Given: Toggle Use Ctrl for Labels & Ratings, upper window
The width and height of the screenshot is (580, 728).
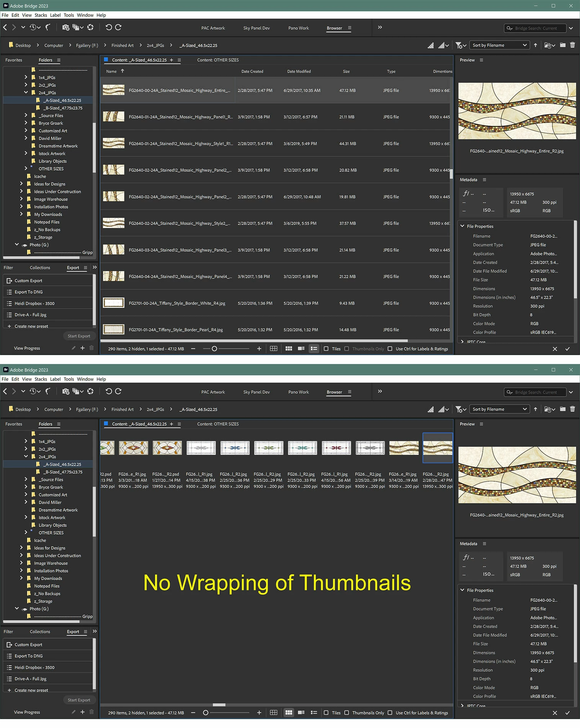Looking at the screenshot, I should 390,349.
